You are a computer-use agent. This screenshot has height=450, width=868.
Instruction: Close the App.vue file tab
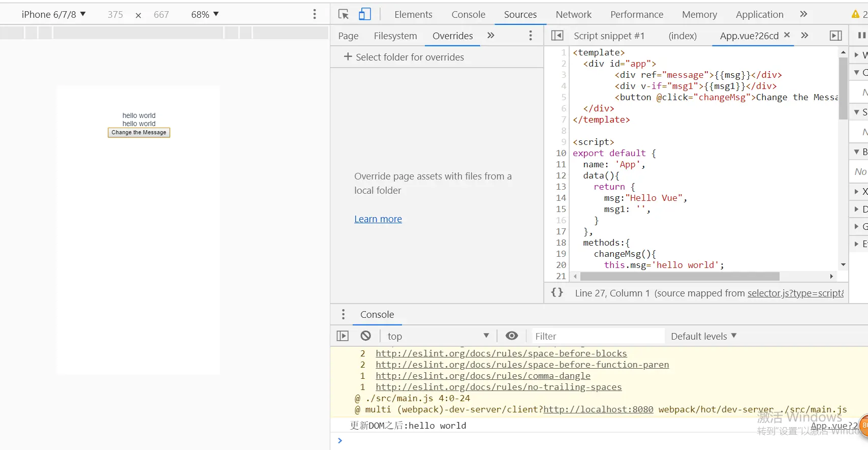[x=787, y=35]
